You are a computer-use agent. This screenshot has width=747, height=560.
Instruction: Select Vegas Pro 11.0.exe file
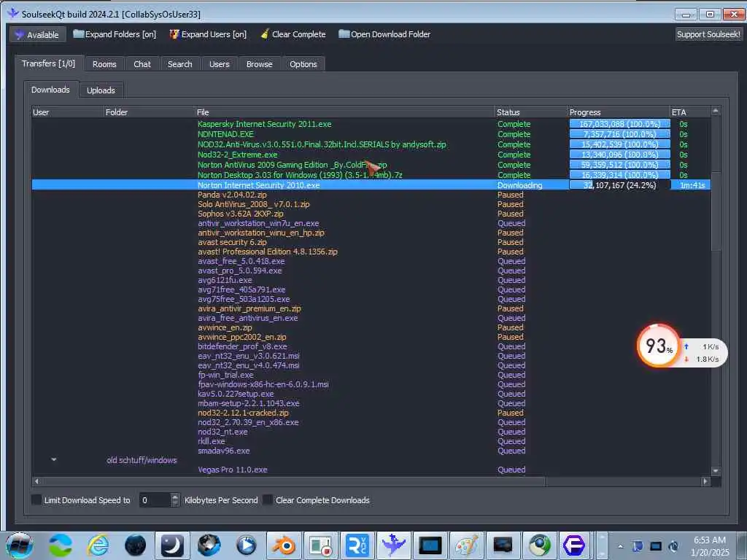click(233, 470)
